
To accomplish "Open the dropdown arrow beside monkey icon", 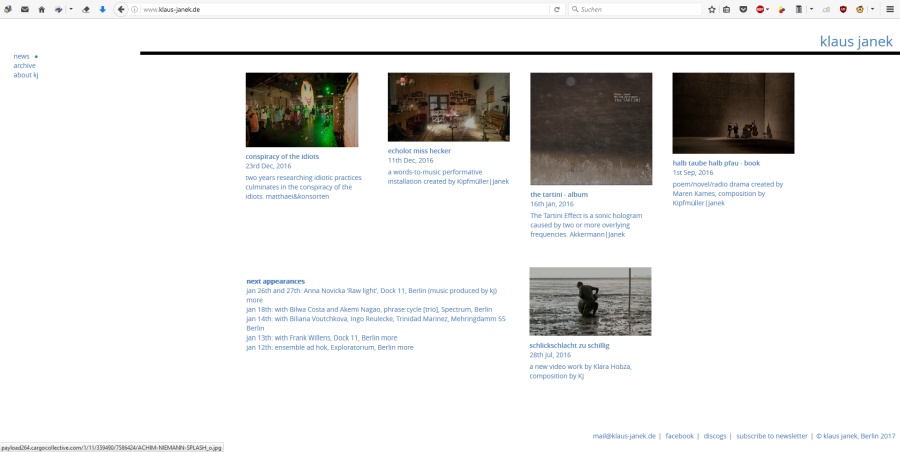I will [x=872, y=9].
